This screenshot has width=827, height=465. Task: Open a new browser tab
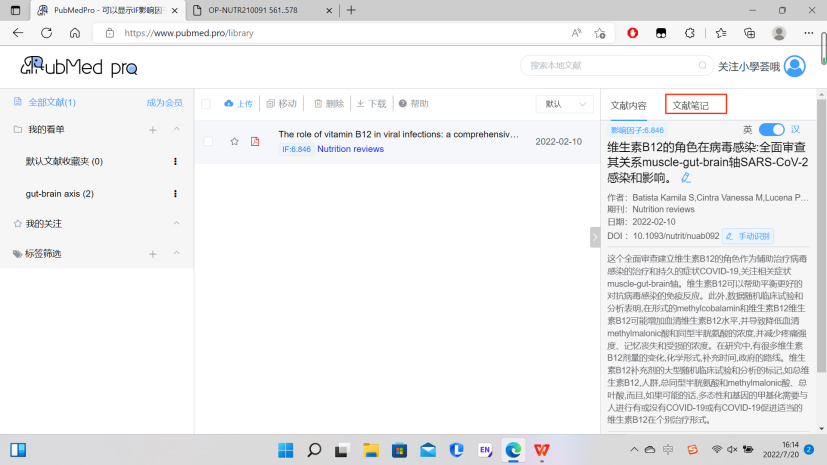pyautogui.click(x=351, y=11)
